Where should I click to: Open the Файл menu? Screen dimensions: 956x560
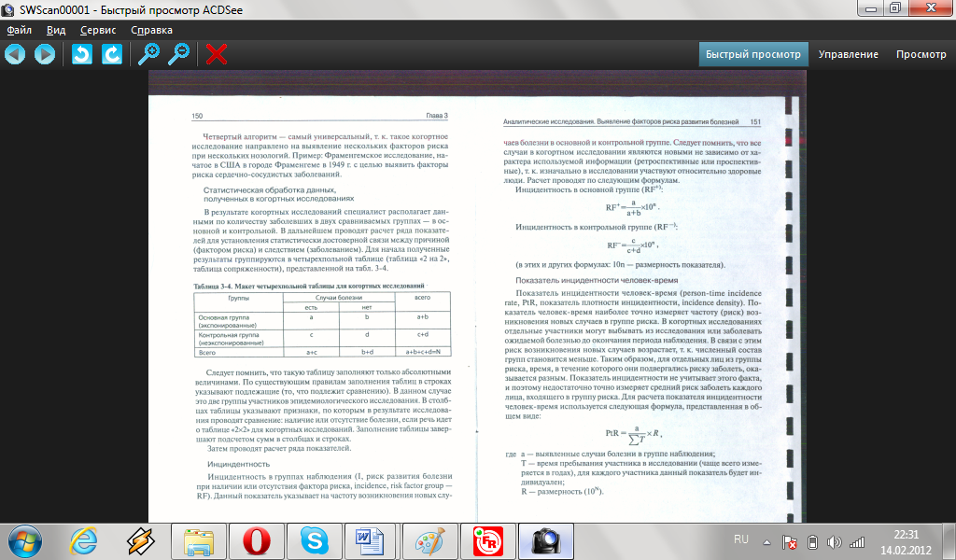point(20,30)
